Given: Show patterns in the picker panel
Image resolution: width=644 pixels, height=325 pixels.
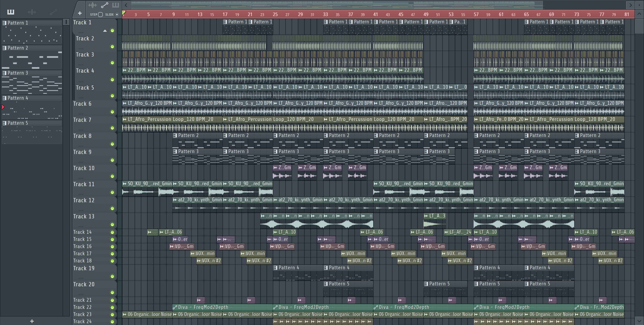Looking at the screenshot, I should click(11, 12).
